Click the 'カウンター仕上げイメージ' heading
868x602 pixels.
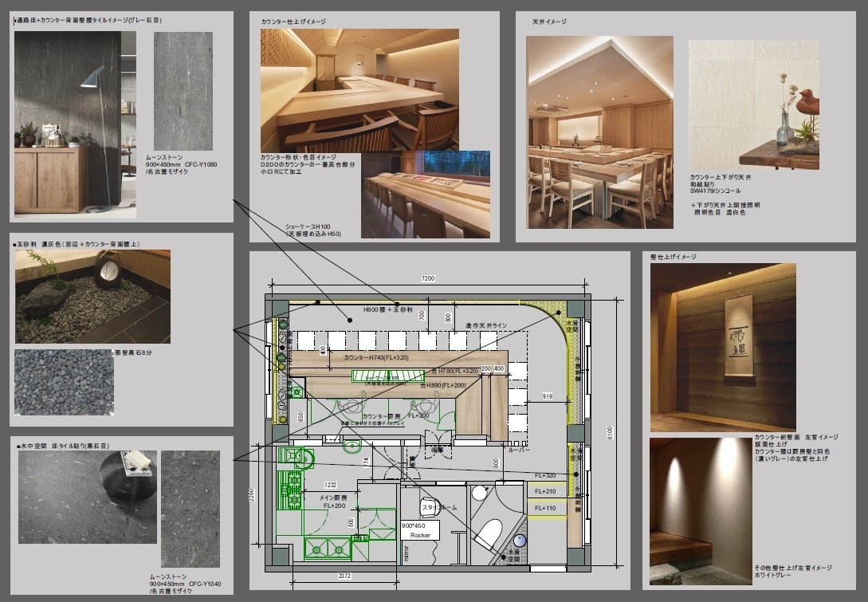tap(293, 22)
